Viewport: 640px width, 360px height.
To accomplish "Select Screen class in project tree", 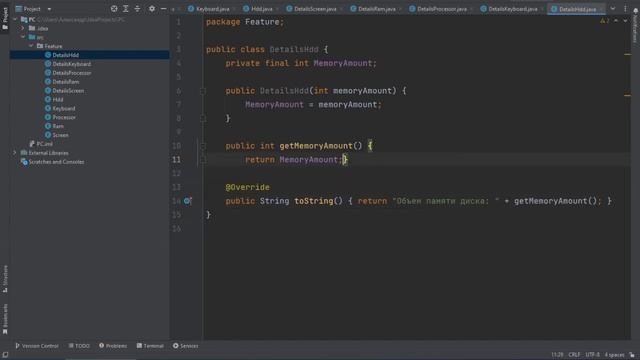I will [x=60, y=135].
